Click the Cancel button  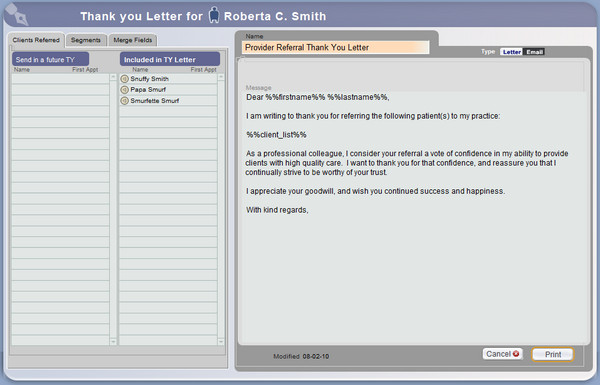coord(502,354)
